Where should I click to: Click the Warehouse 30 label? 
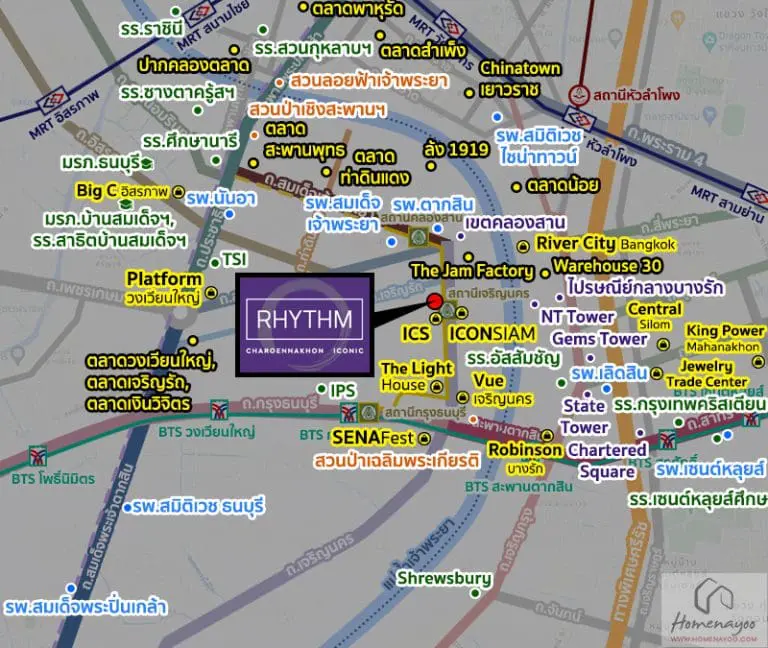coord(608,266)
